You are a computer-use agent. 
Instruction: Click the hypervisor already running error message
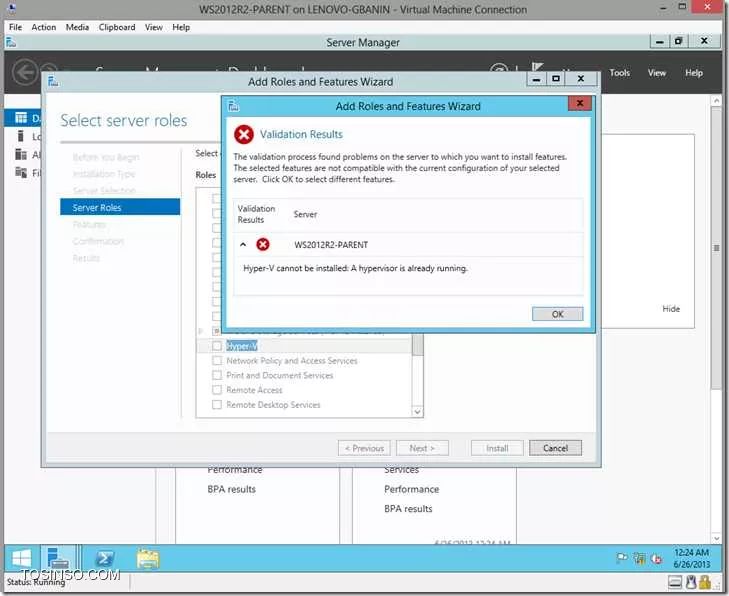point(355,268)
